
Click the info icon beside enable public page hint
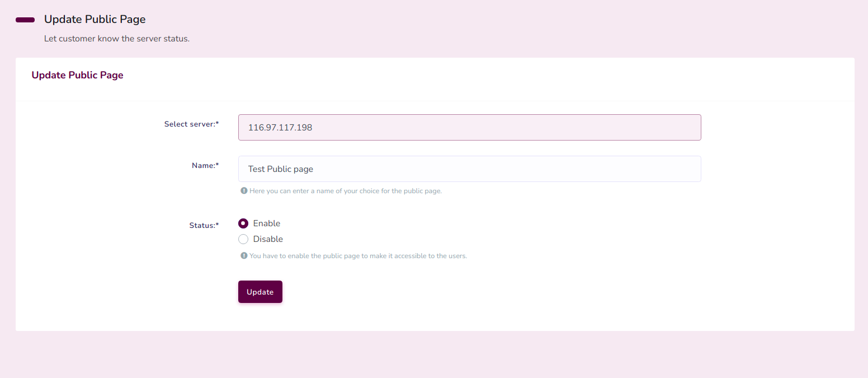tap(244, 256)
